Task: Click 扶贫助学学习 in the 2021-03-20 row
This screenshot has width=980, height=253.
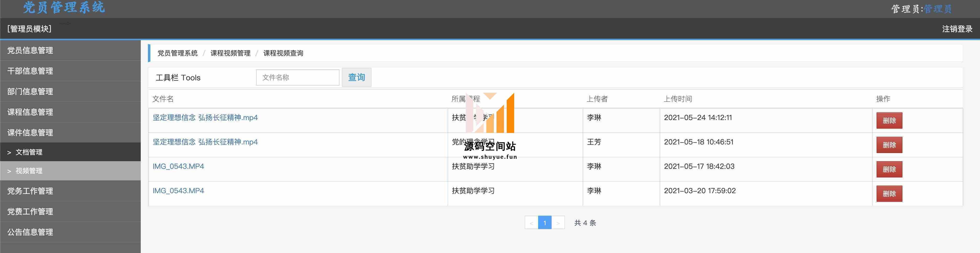Action: 473,191
